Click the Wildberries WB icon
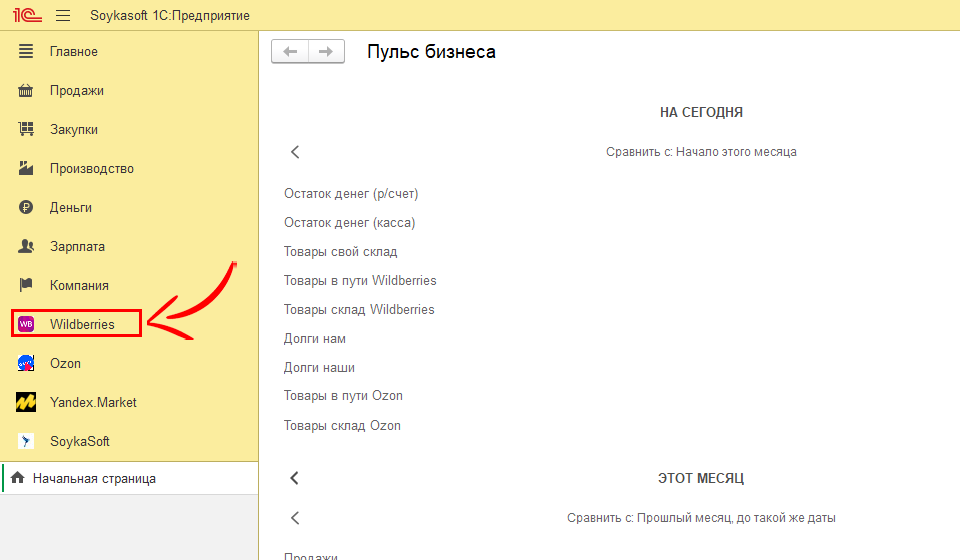Screen dimensions: 960x560 coord(27,324)
